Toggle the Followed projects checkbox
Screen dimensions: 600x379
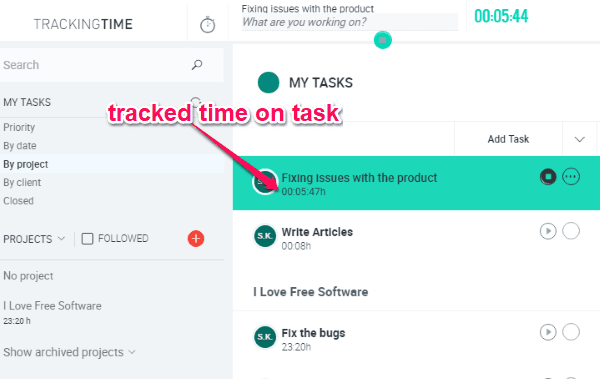click(87, 239)
